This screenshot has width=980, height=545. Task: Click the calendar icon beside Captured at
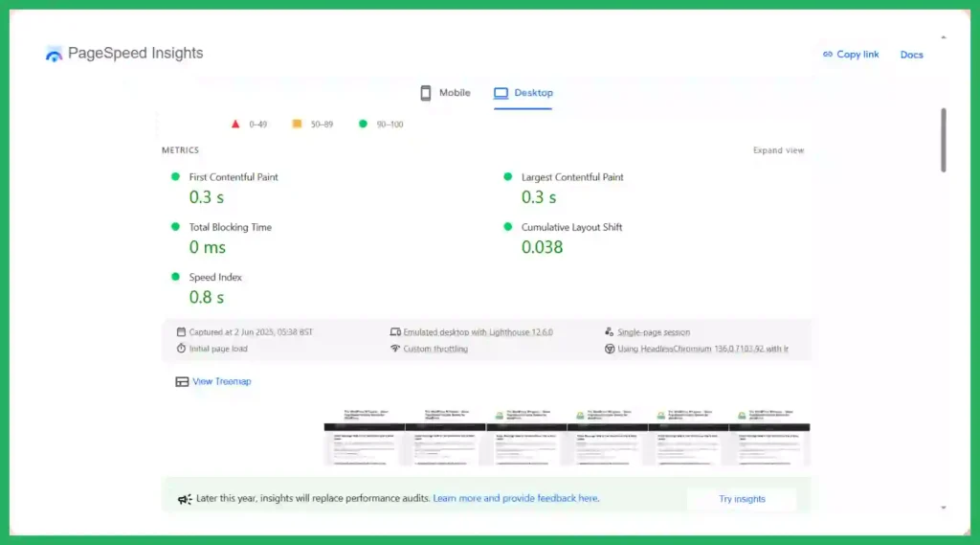tap(181, 331)
